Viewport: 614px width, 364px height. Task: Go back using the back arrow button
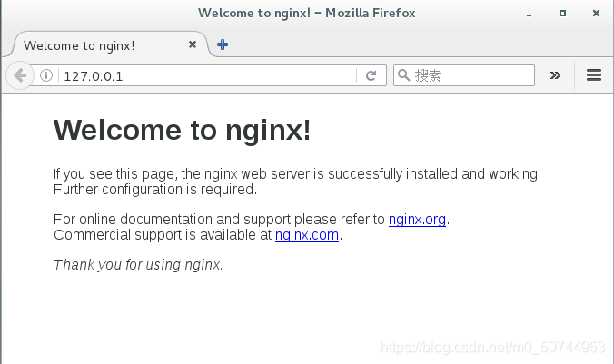[20, 75]
